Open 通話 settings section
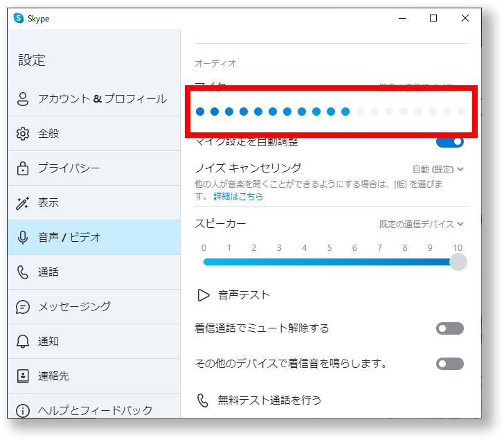This screenshot has height=440, width=504. pos(94,272)
